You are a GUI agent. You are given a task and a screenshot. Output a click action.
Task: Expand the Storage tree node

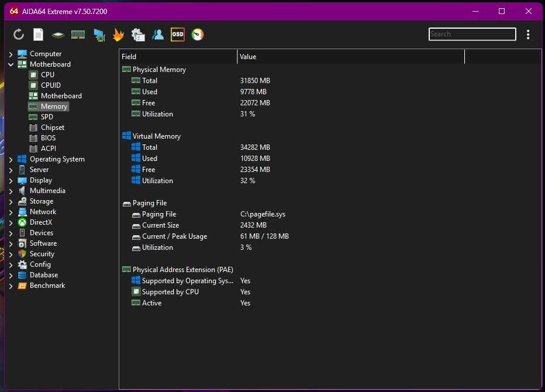point(11,202)
